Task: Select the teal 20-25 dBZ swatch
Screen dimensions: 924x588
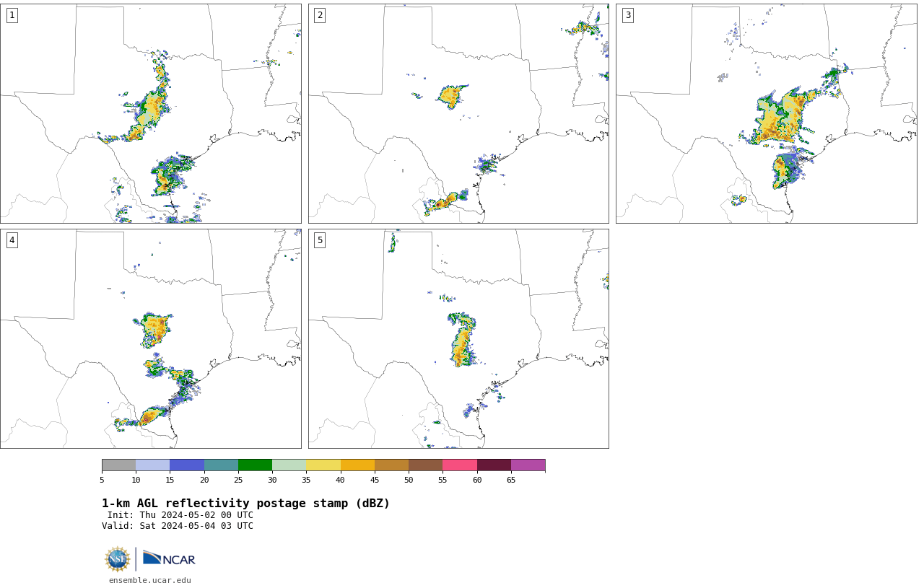Action: [221, 465]
